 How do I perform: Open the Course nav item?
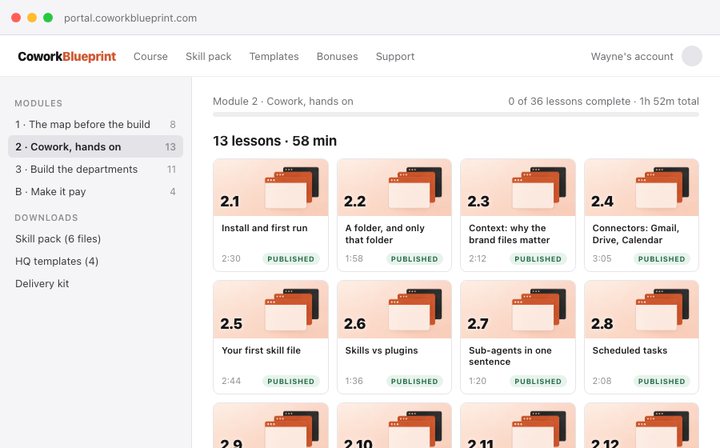point(151,56)
